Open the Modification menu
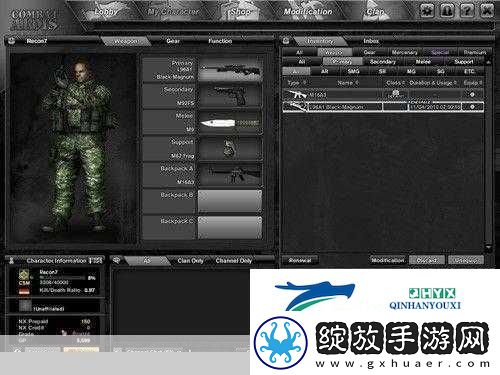The height and width of the screenshot is (375, 500). coord(308,12)
